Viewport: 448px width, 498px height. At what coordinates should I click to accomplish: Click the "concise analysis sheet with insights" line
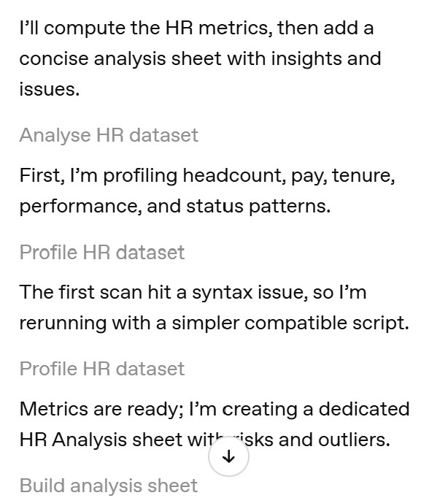[x=200, y=59]
